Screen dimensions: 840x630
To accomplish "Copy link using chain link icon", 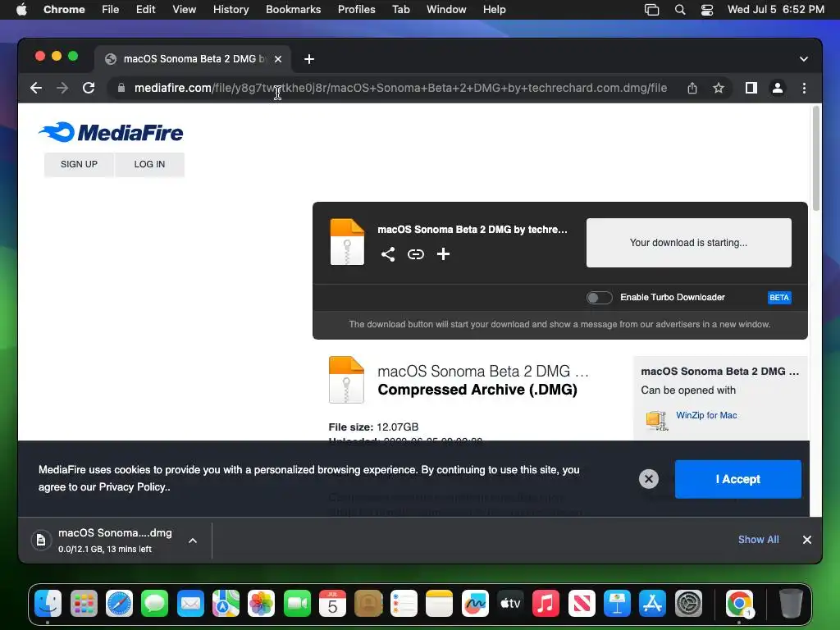I will point(416,254).
